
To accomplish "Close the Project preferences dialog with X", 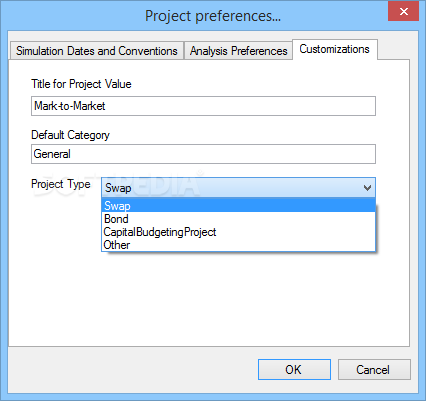I will pyautogui.click(x=404, y=12).
